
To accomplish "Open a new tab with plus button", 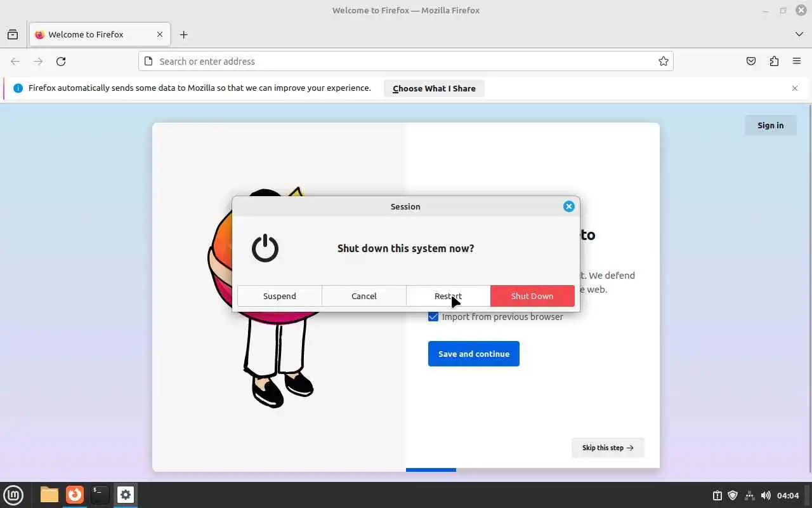I will pyautogui.click(x=183, y=34).
